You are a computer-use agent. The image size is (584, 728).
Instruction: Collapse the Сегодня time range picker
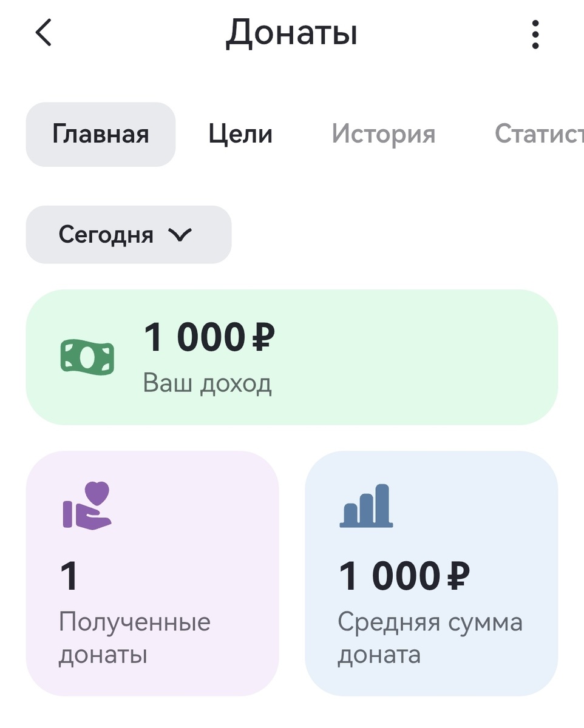click(x=128, y=235)
